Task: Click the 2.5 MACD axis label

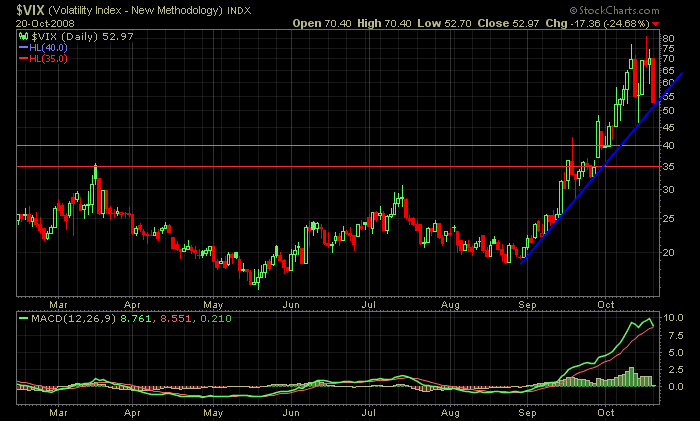Action: (x=675, y=370)
